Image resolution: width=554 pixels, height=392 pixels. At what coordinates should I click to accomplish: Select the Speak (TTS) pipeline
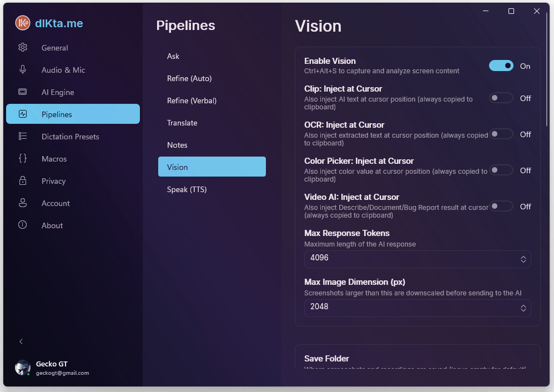click(x=187, y=189)
